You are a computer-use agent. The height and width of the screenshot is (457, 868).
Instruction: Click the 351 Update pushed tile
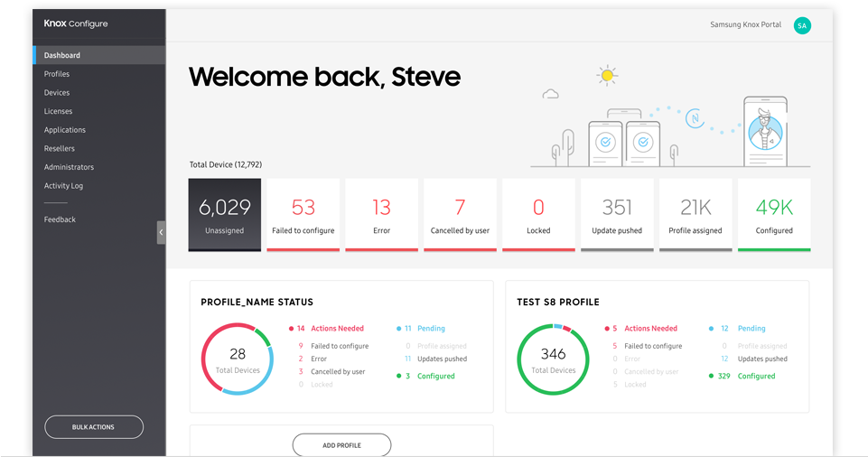pyautogui.click(x=617, y=214)
